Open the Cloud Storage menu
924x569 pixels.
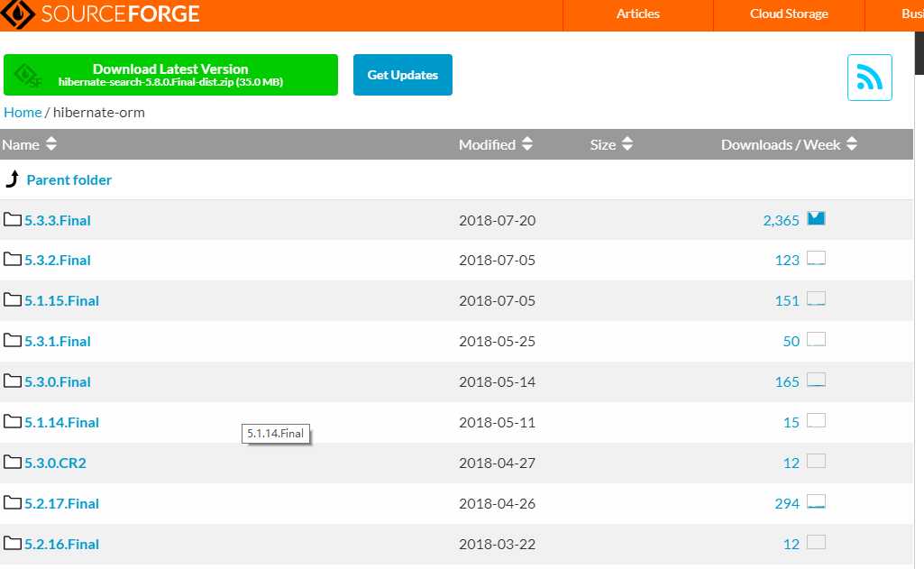point(789,14)
